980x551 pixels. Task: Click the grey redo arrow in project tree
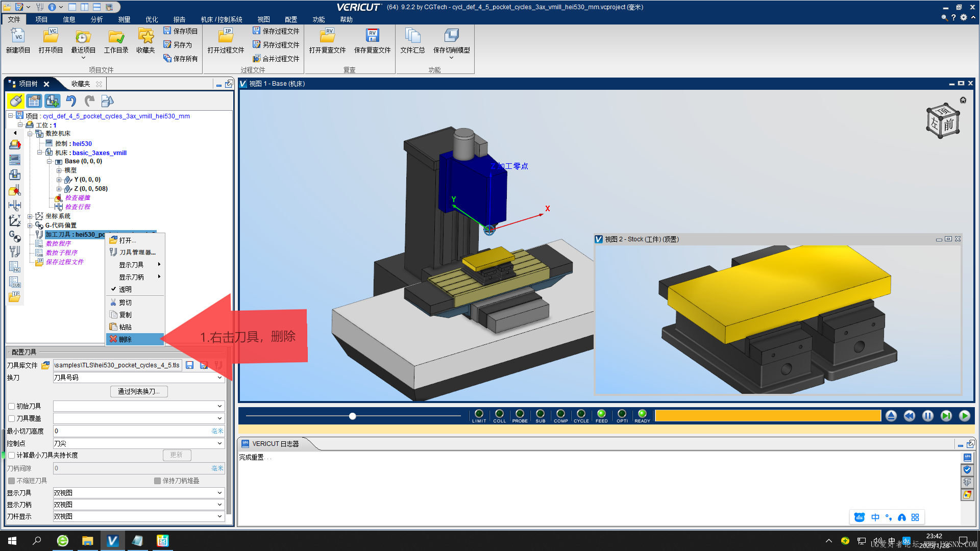coord(89,101)
